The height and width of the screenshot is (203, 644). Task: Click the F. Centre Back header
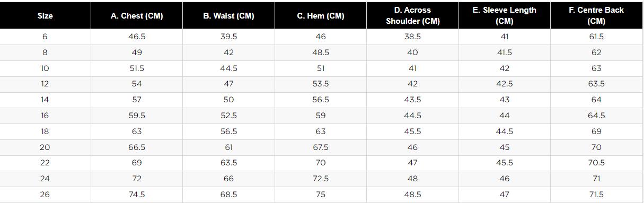tap(596, 16)
